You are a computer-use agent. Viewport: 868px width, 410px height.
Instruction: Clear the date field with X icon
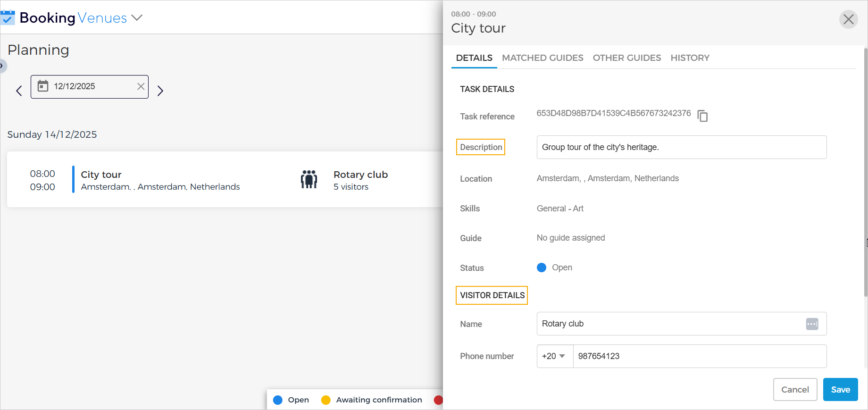click(x=141, y=86)
